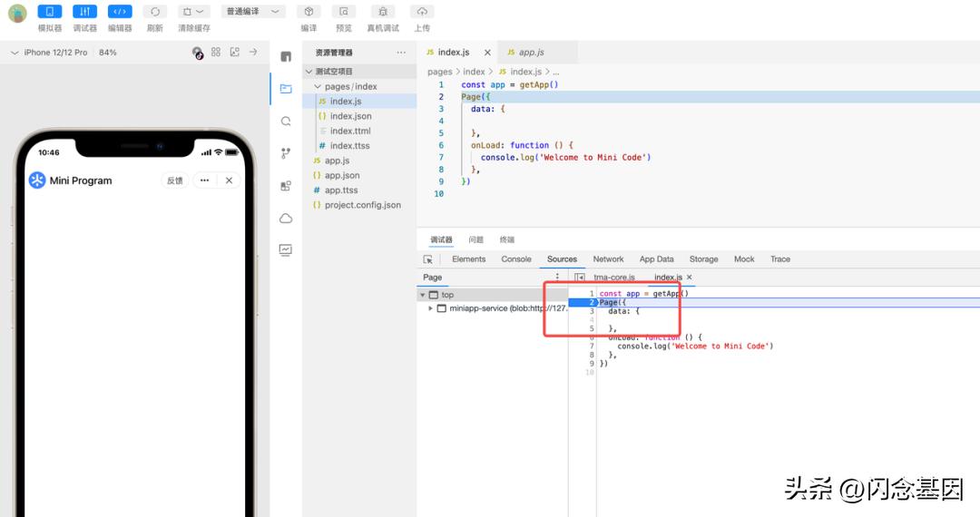
Task: Collapse the pages/index folder
Action: point(318,87)
